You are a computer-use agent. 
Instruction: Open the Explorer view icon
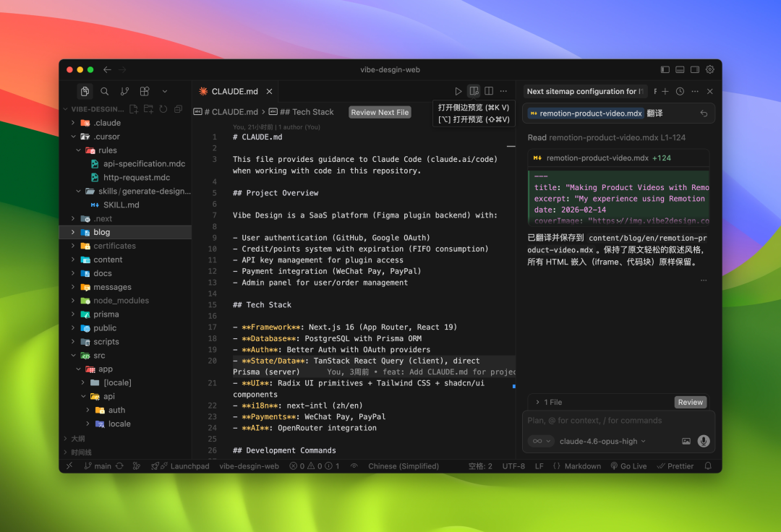(x=85, y=92)
